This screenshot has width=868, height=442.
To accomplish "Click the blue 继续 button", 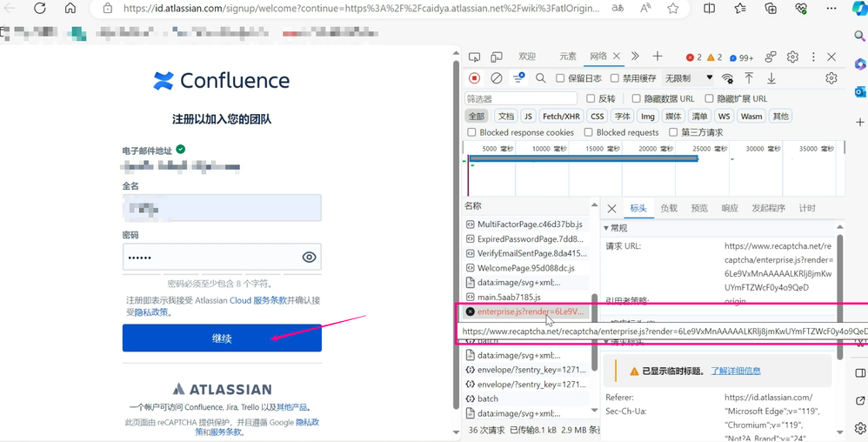I will click(222, 338).
